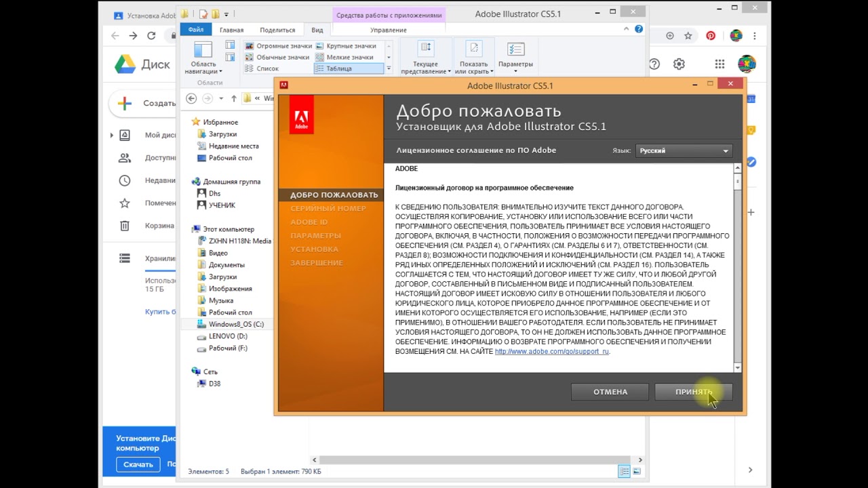Click the Создать button in Google Drive
Viewport: 868px width, 488px height.
point(144,104)
